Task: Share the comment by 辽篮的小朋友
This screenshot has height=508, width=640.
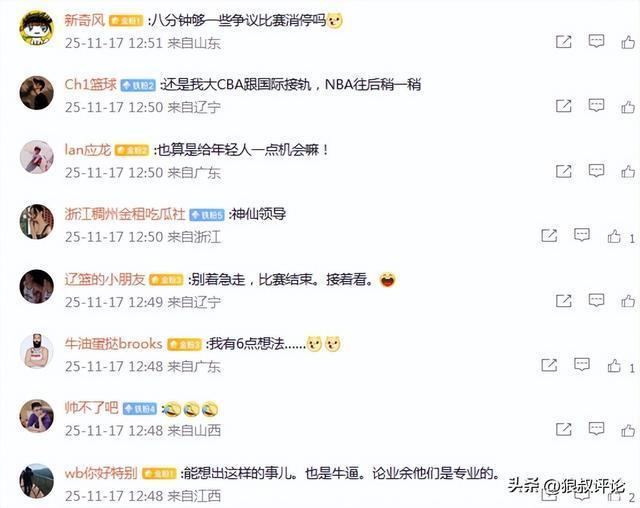Action: point(564,301)
